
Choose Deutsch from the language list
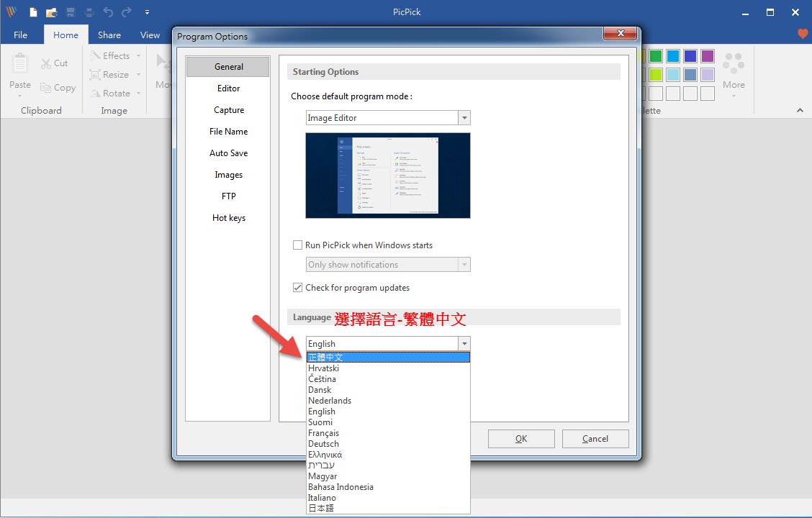click(389, 444)
